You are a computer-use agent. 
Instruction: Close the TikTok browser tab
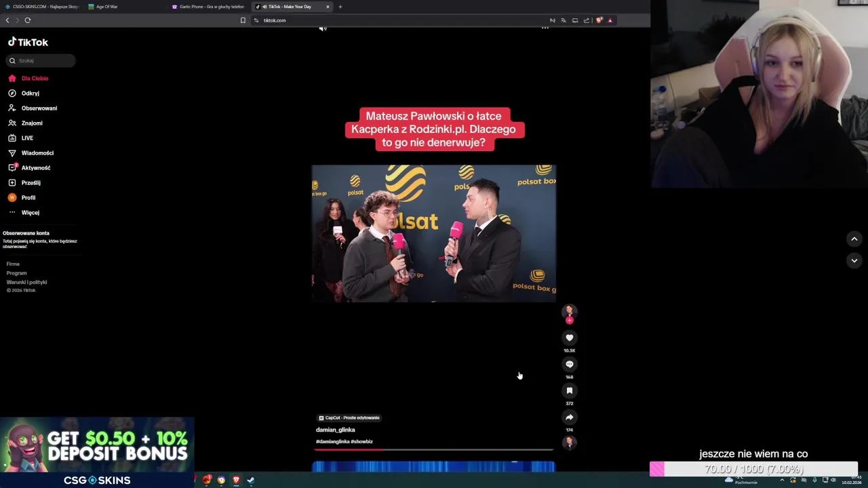pos(328,7)
